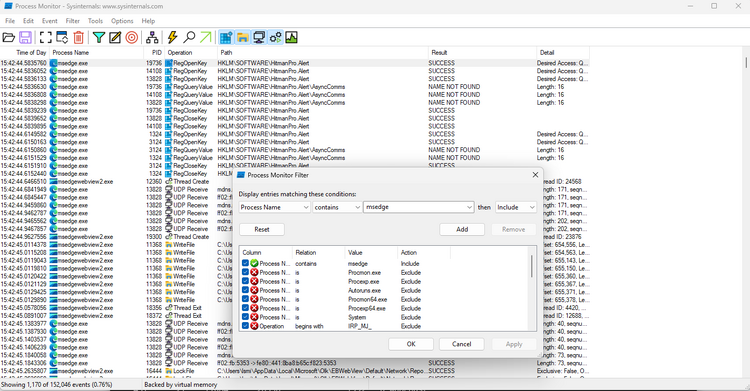Click the Action header in filter list

[x=423, y=252]
